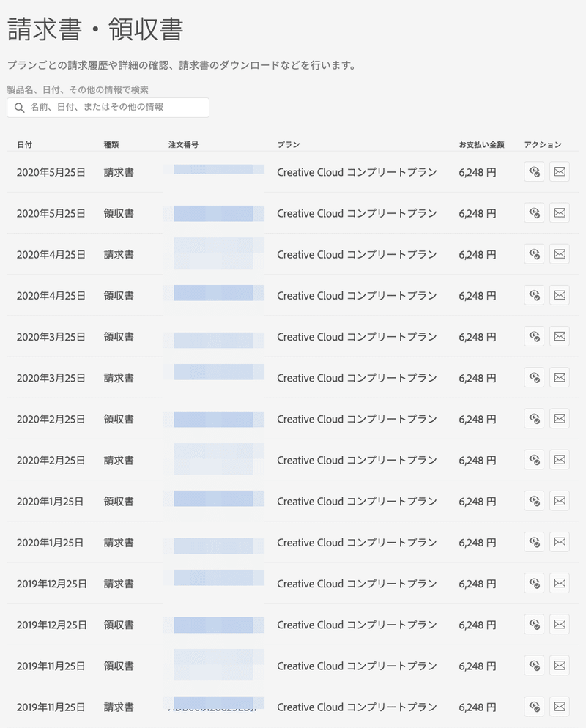
Task: Email the 2020年3月25日 領収書 using the envelope icon
Action: click(560, 336)
